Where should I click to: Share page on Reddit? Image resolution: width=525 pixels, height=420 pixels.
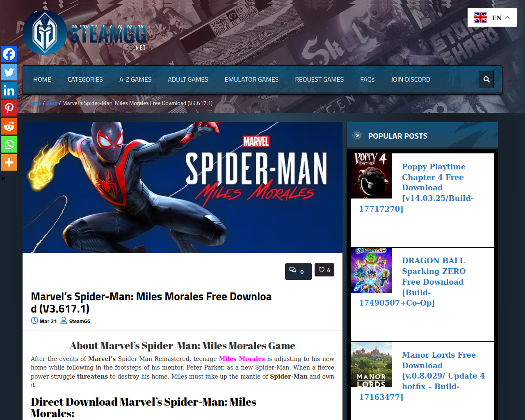point(9,126)
